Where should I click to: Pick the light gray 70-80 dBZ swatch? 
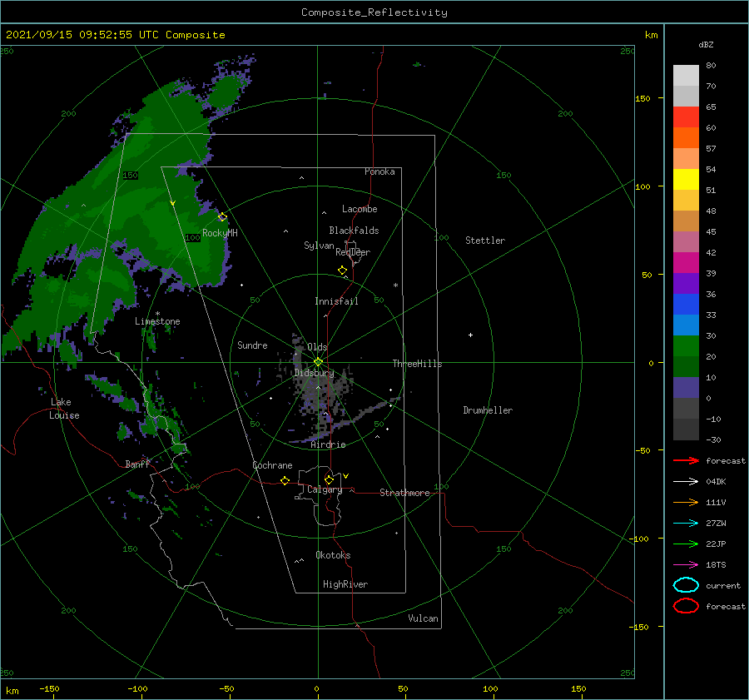[686, 76]
